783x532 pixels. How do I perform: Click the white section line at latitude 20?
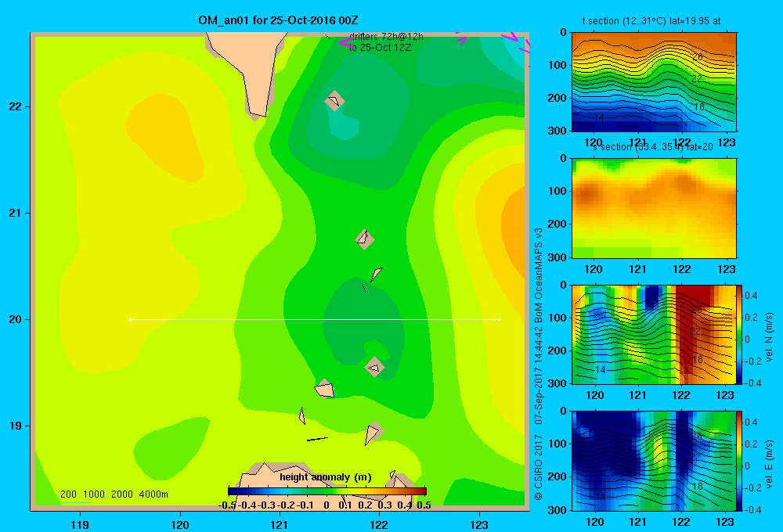(x=315, y=319)
